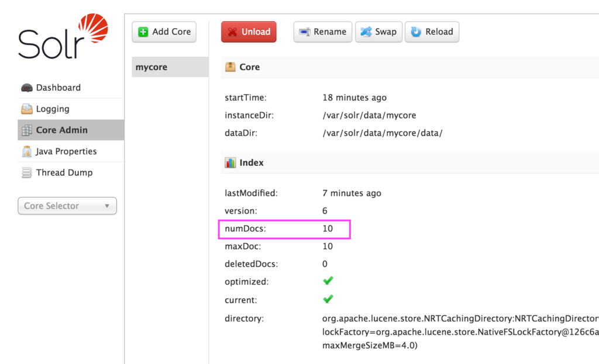Reload the mycore core
This screenshot has height=364, width=599.
click(x=432, y=32)
